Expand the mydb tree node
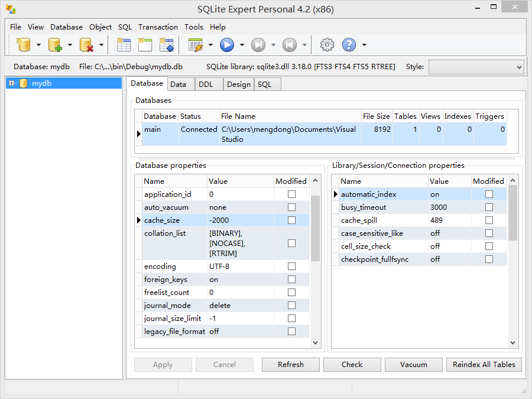532x399 pixels. click(12, 83)
